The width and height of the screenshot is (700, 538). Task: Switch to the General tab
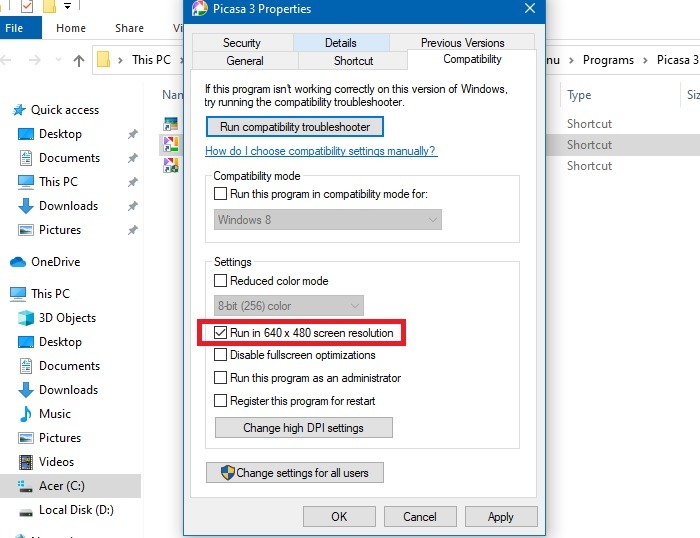pos(245,61)
